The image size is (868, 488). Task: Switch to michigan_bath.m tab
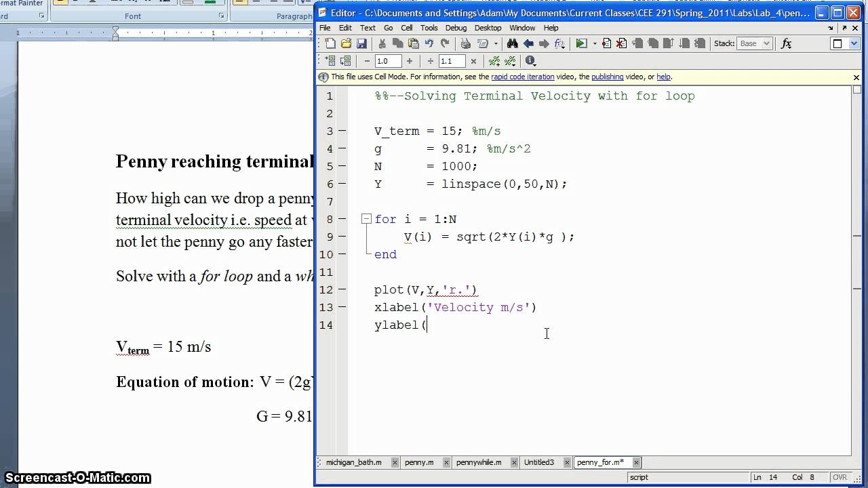click(354, 462)
